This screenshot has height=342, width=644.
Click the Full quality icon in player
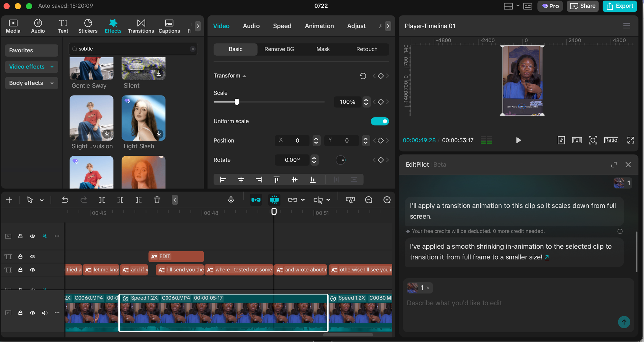point(577,140)
